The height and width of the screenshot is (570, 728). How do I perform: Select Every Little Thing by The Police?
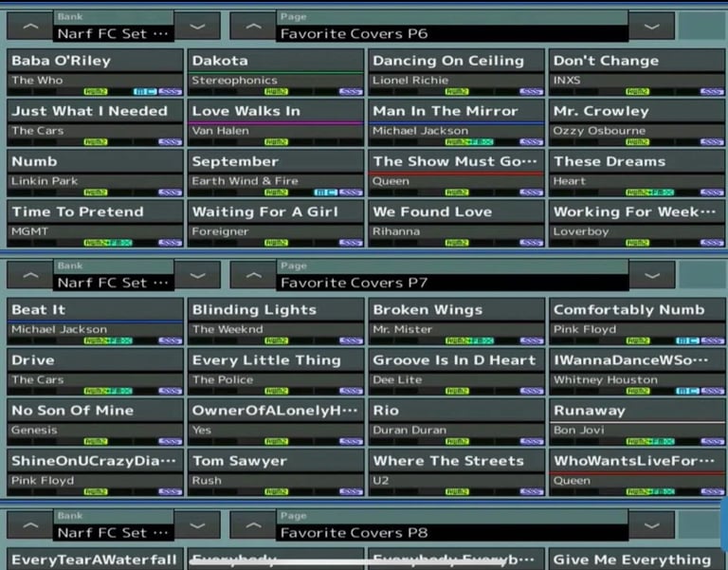276,372
